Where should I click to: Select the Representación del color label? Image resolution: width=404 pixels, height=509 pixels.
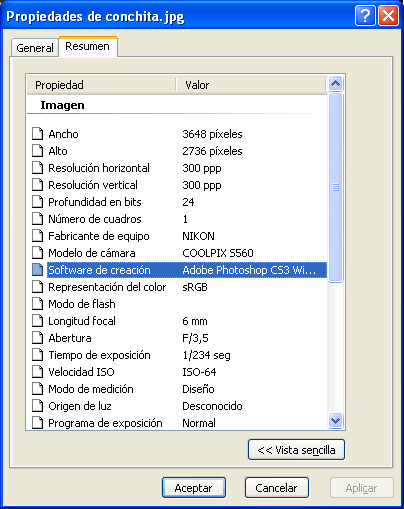(x=107, y=287)
